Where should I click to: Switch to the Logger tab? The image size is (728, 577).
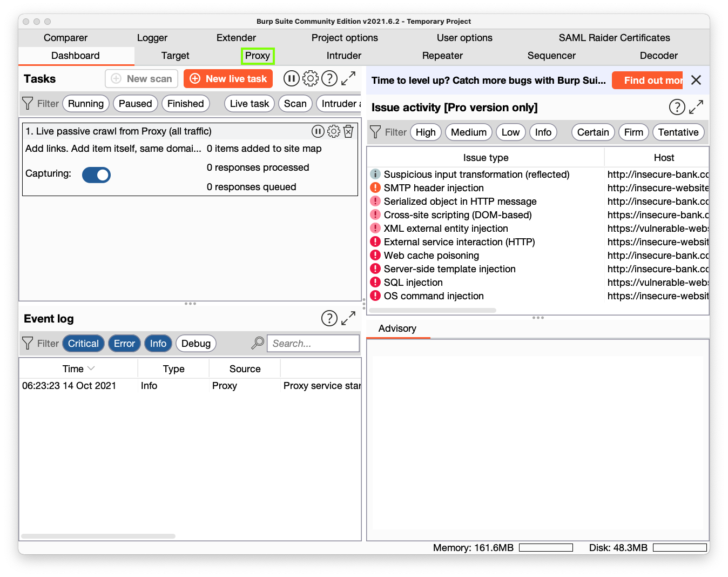point(152,38)
